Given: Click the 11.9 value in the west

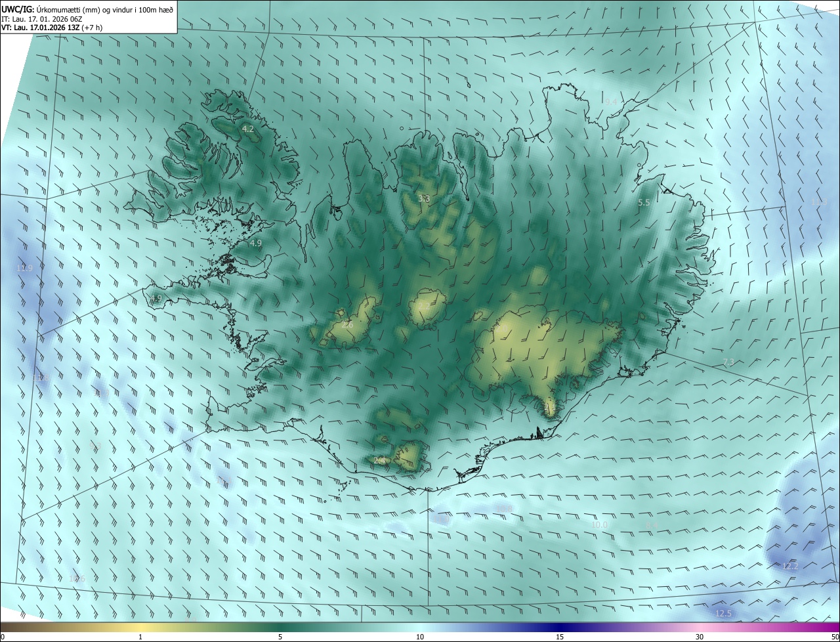Looking at the screenshot, I should (x=24, y=268).
